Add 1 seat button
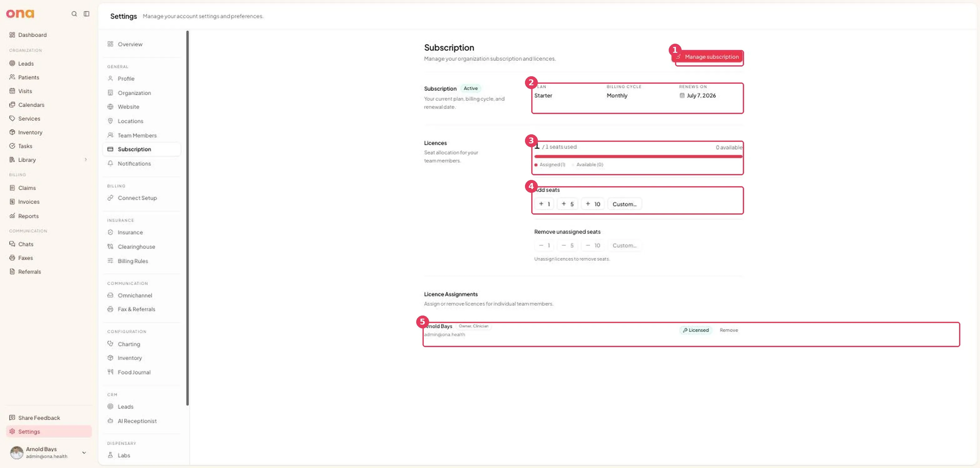980x468 pixels. click(x=544, y=204)
